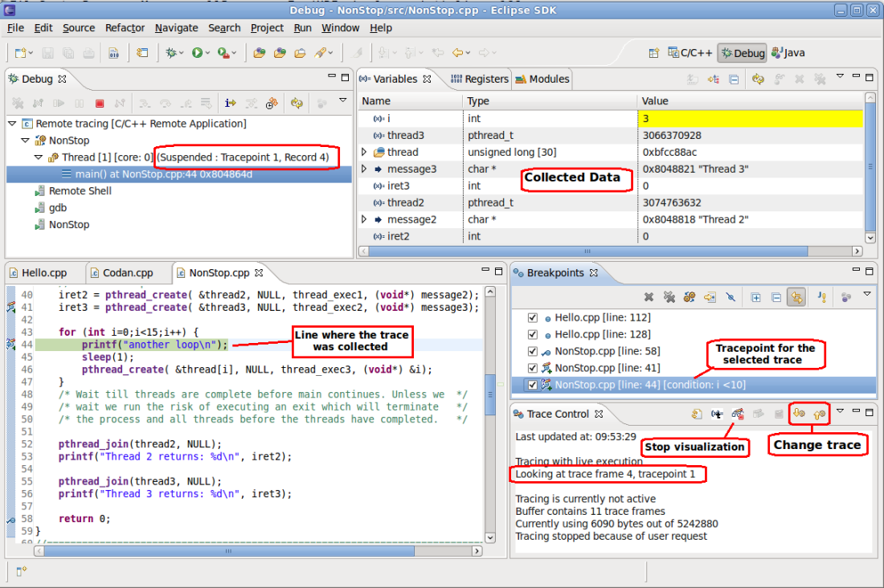This screenshot has height=588, width=884.
Task: Click the Open Perspective icon
Action: tap(653, 53)
